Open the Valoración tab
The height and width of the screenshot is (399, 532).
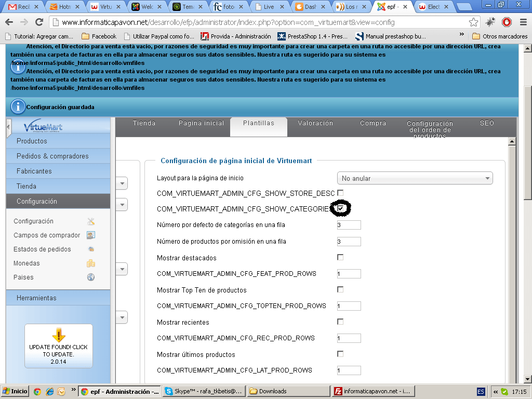pos(315,123)
